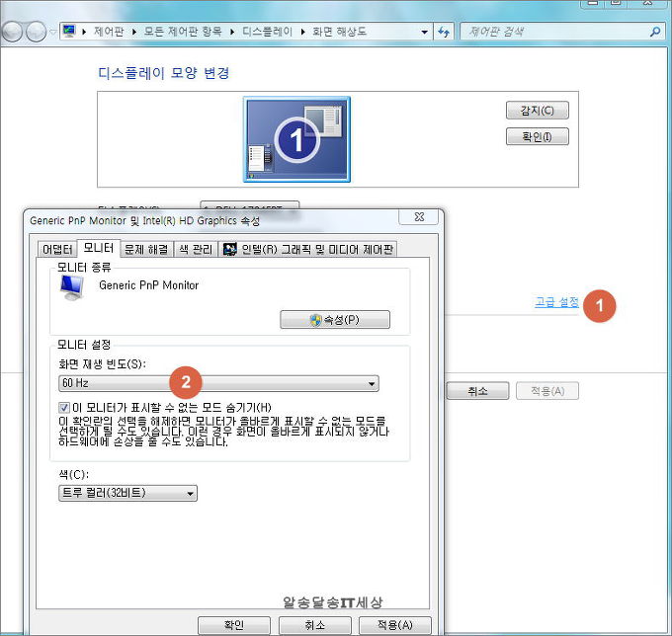The width and height of the screenshot is (672, 636).
Task: Close the Generic PnP Monitor properties dialog
Action: click(418, 217)
